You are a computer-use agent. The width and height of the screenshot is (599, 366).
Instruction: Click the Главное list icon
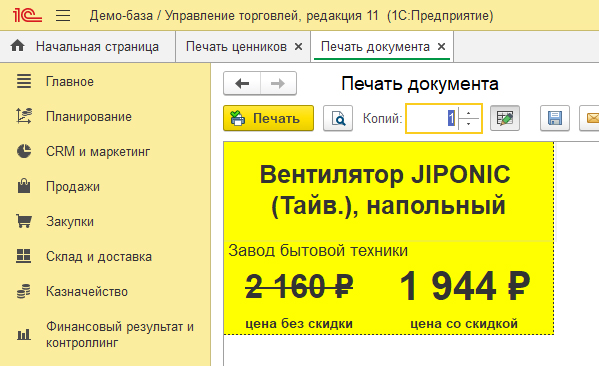24,81
